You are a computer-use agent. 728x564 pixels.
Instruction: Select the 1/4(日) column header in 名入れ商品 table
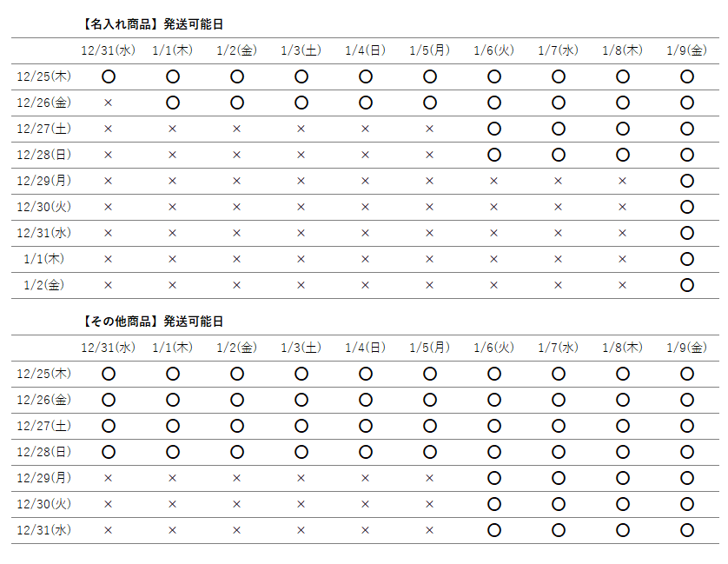(366, 50)
